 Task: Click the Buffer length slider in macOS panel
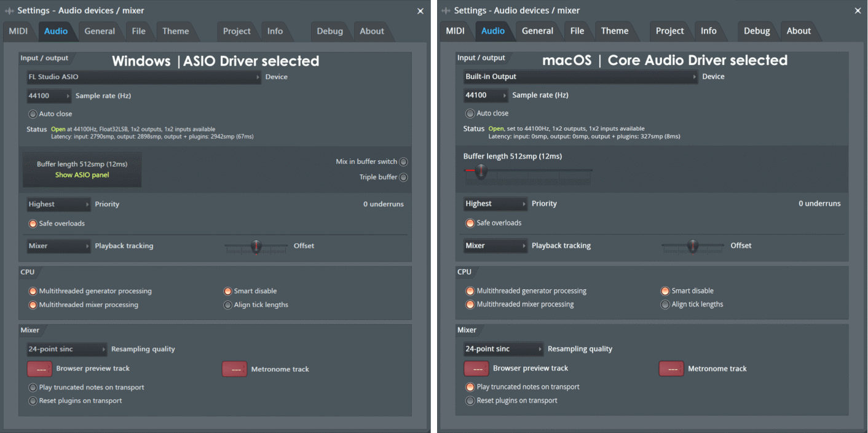coord(481,171)
